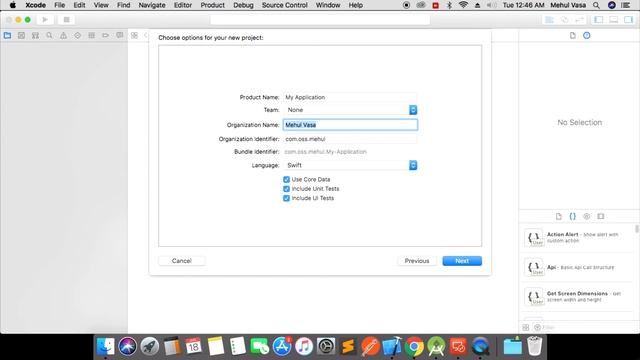Show the File inspector
The image size is (640, 360).
pyautogui.click(x=573, y=36)
